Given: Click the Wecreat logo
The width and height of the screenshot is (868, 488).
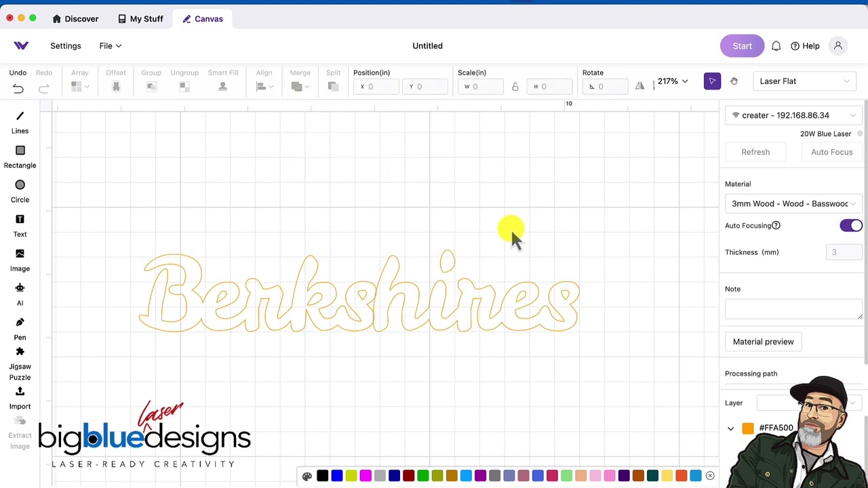Looking at the screenshot, I should (x=21, y=46).
